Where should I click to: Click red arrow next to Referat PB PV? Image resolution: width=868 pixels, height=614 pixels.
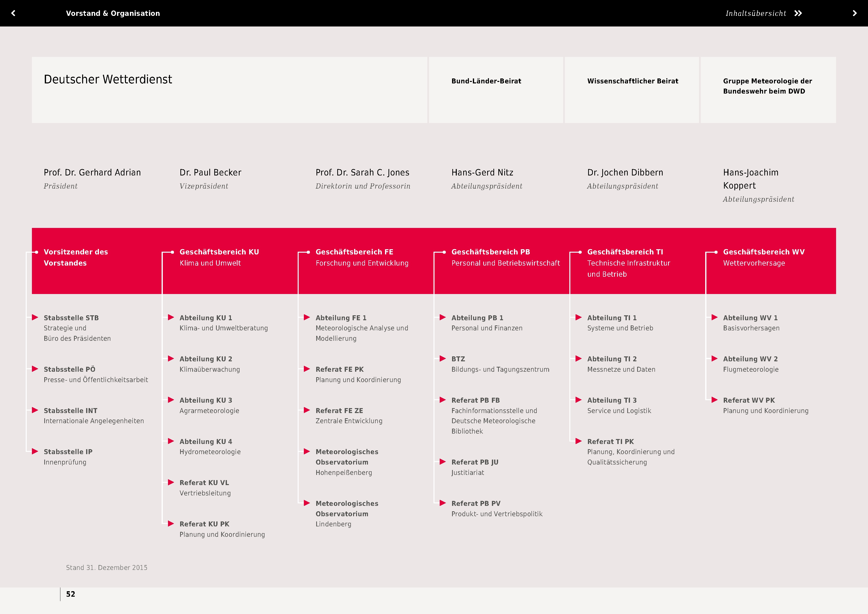tap(443, 503)
